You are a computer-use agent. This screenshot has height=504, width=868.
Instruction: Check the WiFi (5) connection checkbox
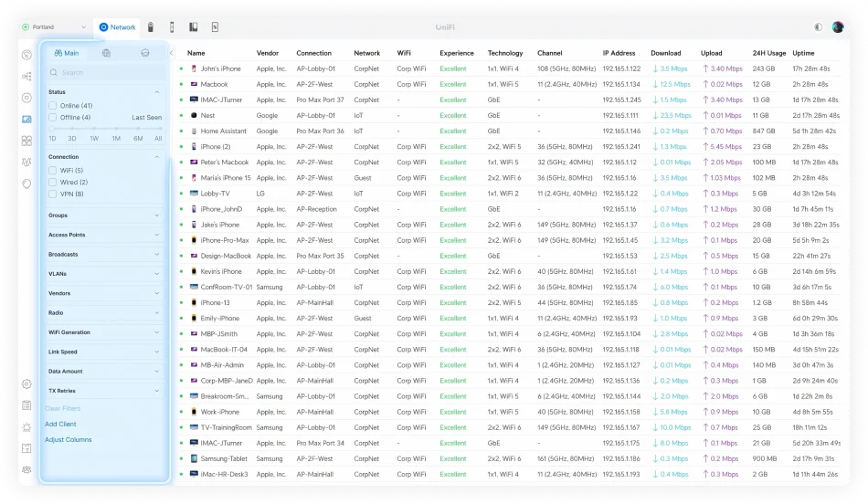53,171
